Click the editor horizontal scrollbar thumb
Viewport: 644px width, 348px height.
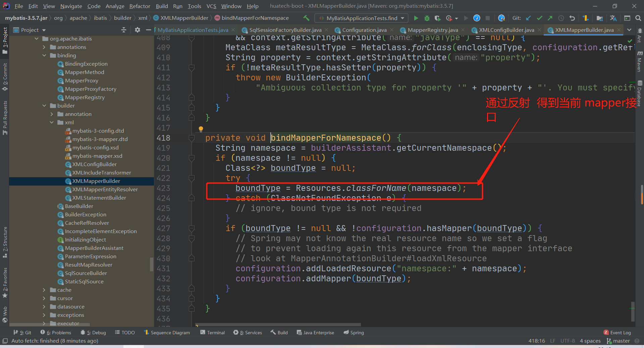coord(278,325)
